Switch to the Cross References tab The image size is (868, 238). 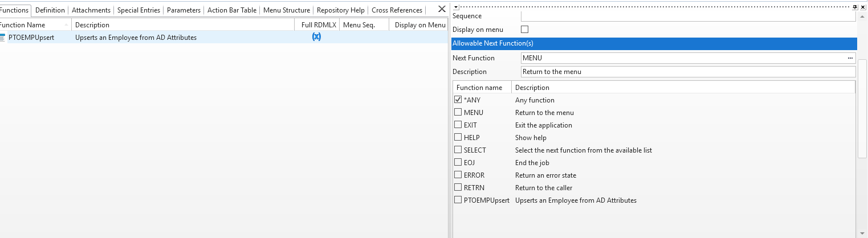click(x=397, y=10)
